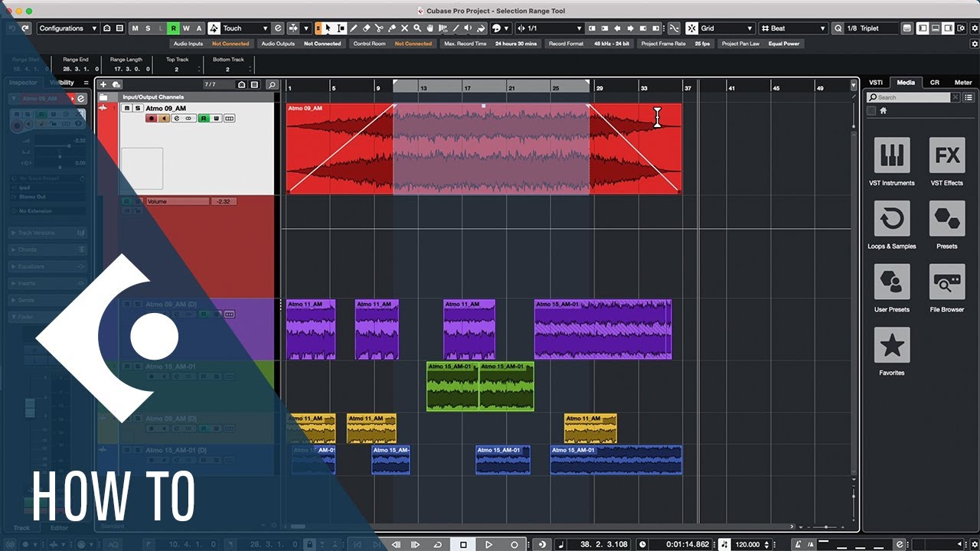Select the Comp hand tool
Viewport: 980px width, 551px height.
tap(430, 28)
